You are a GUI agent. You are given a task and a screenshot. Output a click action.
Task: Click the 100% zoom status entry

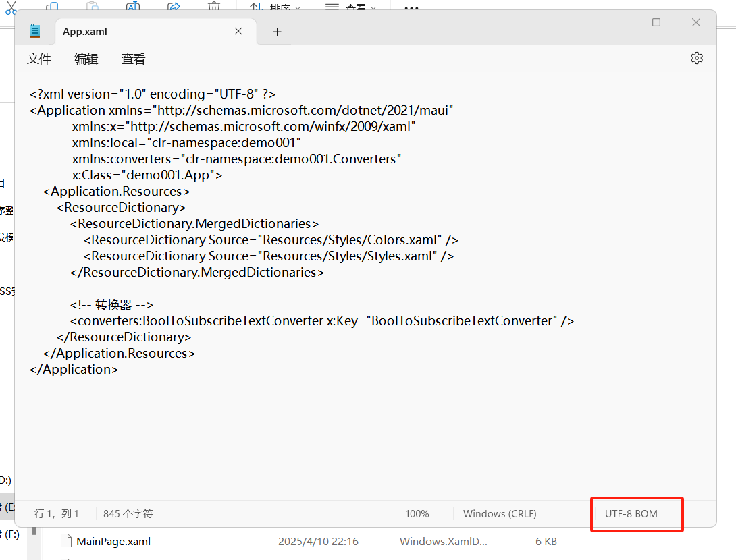click(x=417, y=513)
